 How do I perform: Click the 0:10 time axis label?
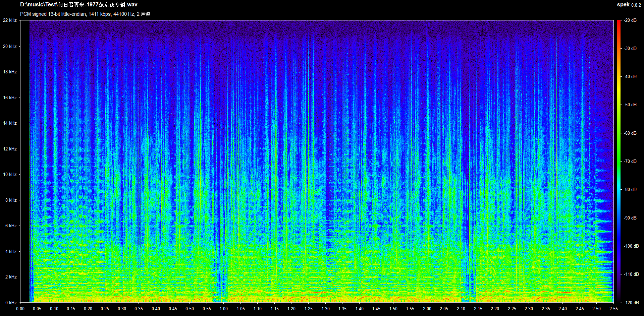click(54, 309)
